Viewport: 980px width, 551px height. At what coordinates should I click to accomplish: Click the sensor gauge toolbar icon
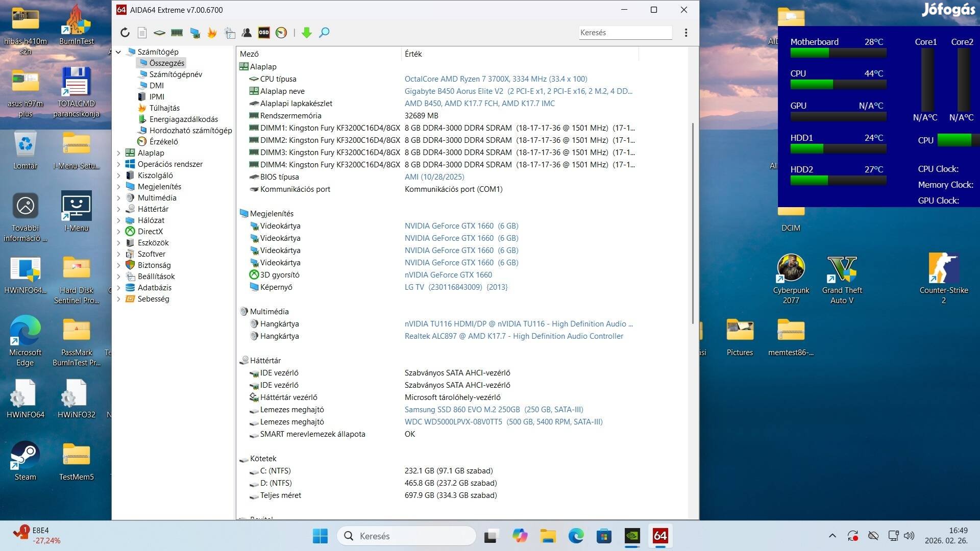click(281, 33)
